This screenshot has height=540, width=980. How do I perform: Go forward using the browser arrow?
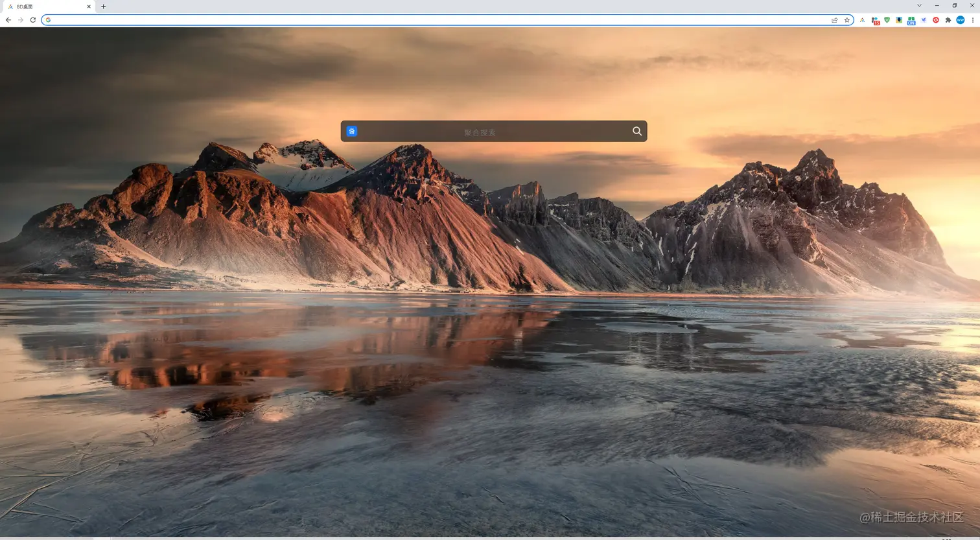(x=20, y=20)
